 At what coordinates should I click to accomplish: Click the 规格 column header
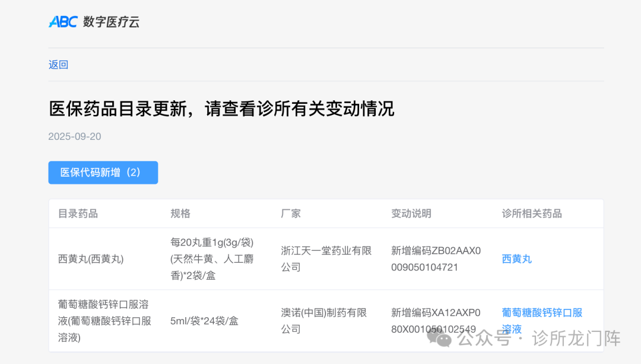click(x=180, y=213)
